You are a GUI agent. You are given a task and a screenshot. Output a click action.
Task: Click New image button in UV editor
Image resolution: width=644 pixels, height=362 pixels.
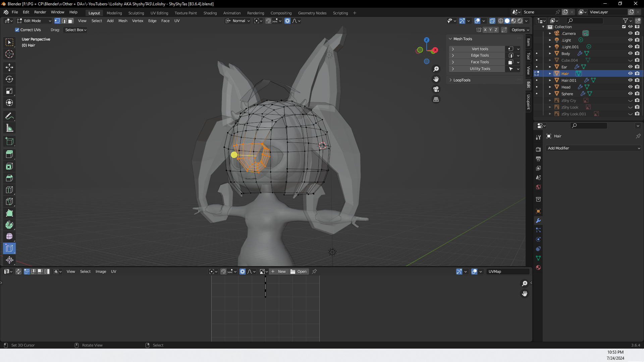coord(279,271)
